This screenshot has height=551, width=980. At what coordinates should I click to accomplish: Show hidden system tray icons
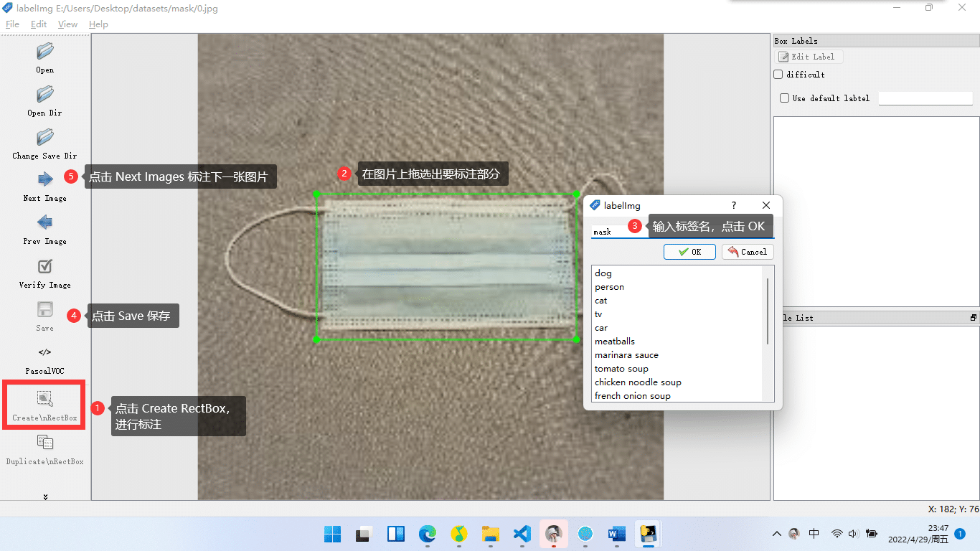pyautogui.click(x=776, y=534)
